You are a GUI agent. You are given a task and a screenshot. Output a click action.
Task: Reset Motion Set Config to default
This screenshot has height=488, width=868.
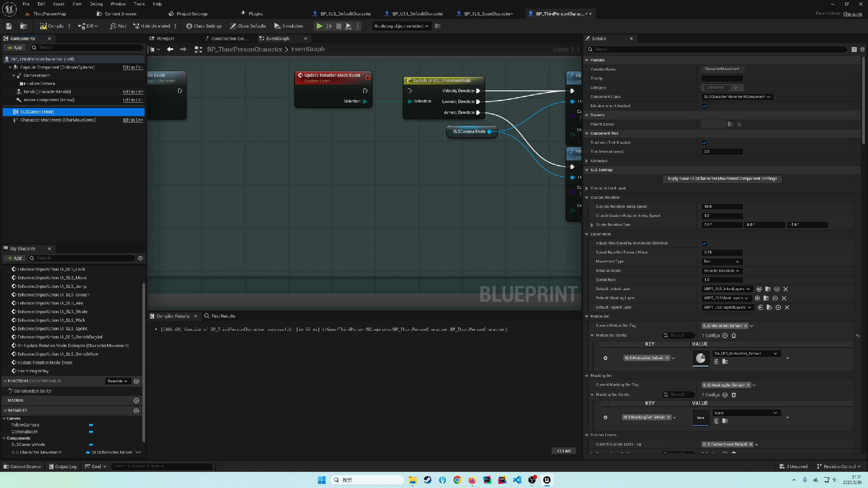click(x=858, y=336)
